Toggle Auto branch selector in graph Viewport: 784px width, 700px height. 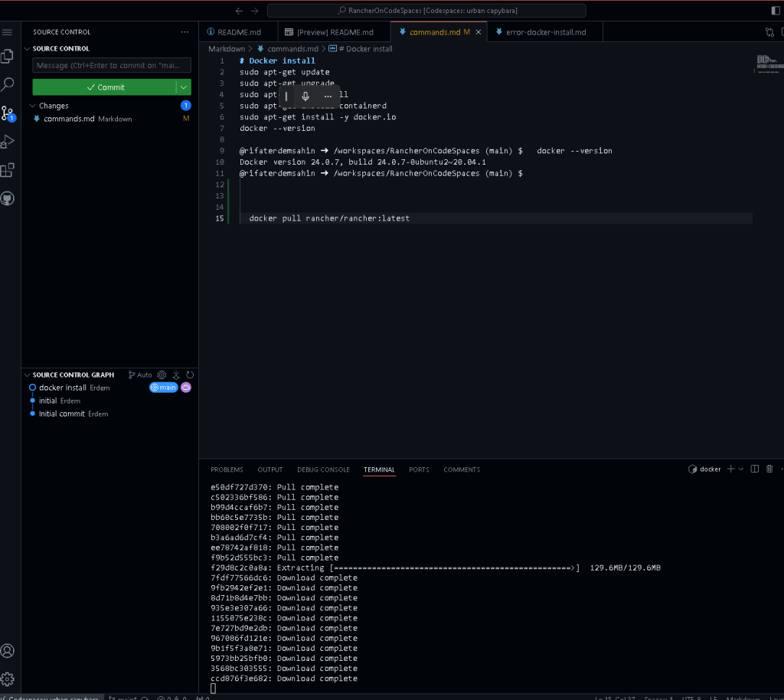tap(140, 375)
